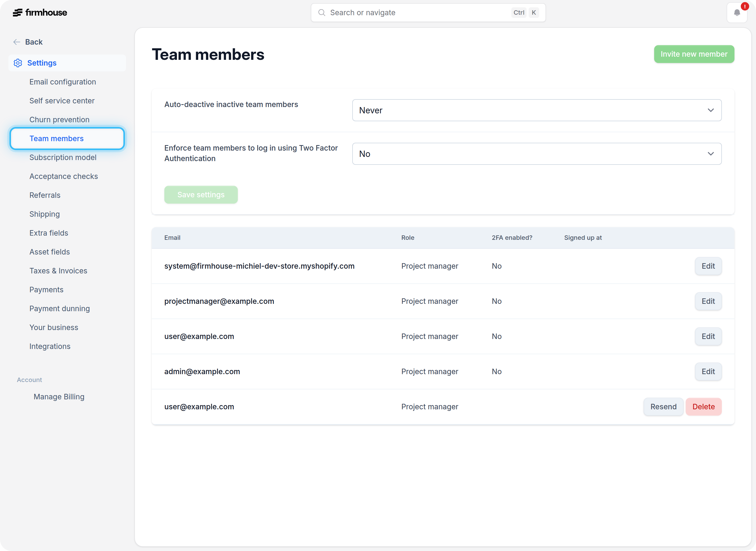This screenshot has width=756, height=551.
Task: Open Manage Billing
Action: [x=59, y=397]
